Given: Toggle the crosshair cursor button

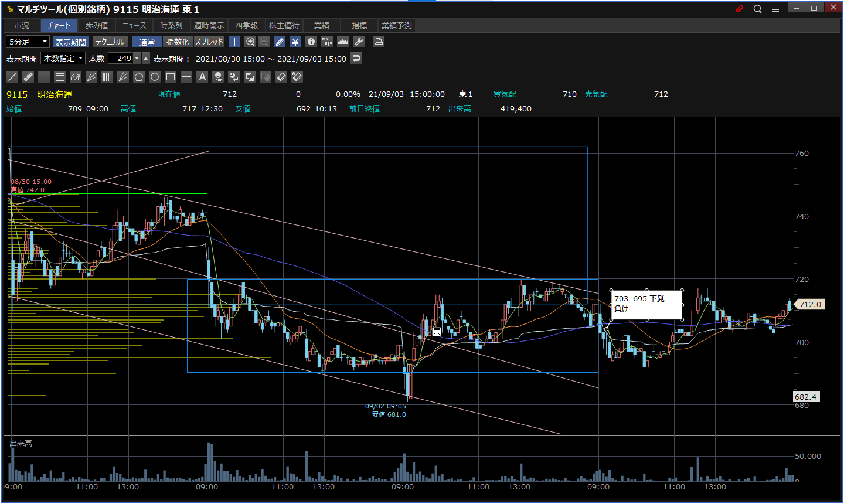Looking at the screenshot, I should click(x=234, y=42).
